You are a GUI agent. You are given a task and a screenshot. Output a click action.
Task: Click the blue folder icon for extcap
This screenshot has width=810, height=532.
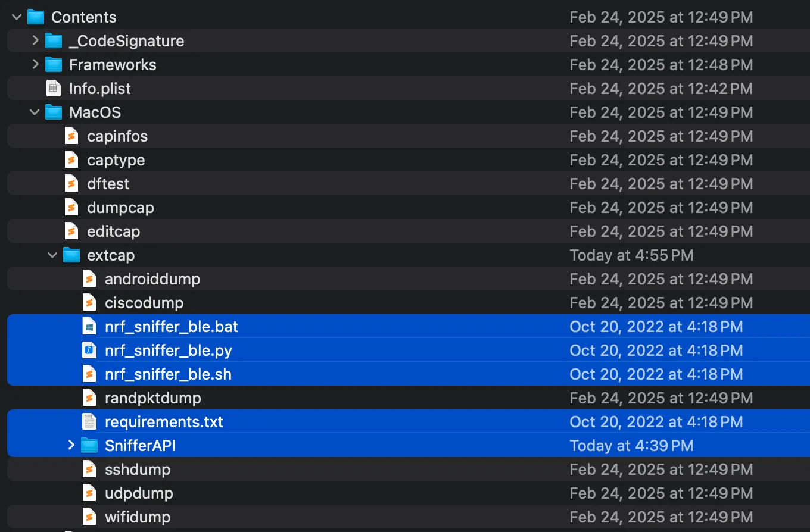pyautogui.click(x=71, y=255)
